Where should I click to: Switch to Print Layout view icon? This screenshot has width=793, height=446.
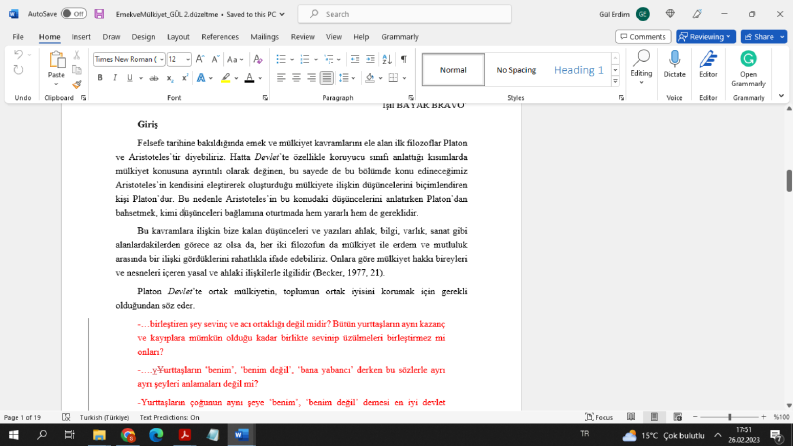(654, 417)
